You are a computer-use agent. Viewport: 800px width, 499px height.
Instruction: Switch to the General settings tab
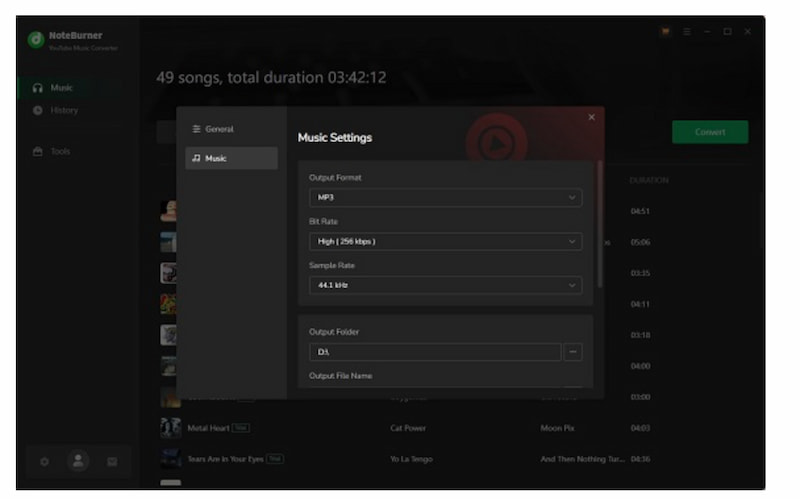tap(232, 129)
